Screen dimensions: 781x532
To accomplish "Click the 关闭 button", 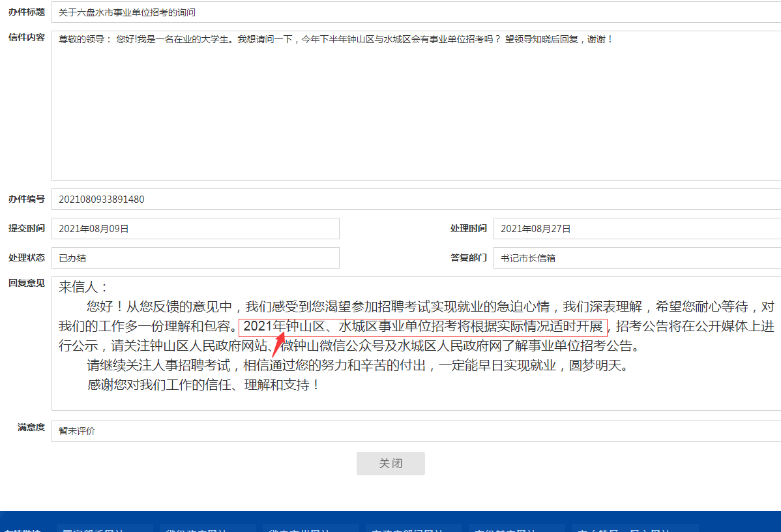I will (390, 464).
